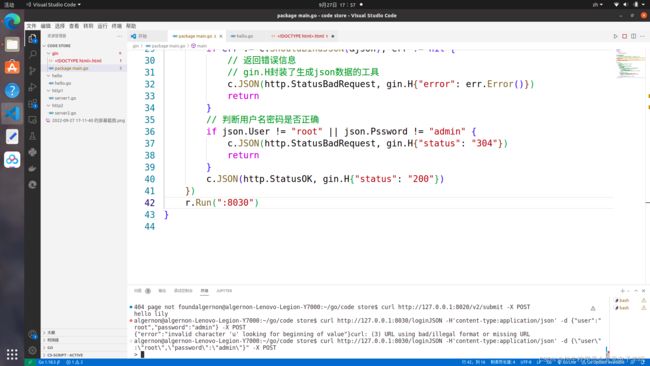Screen dimensions: 650x366
Task: Open the Baidu Netdisk dock icon
Action: pos(12,160)
